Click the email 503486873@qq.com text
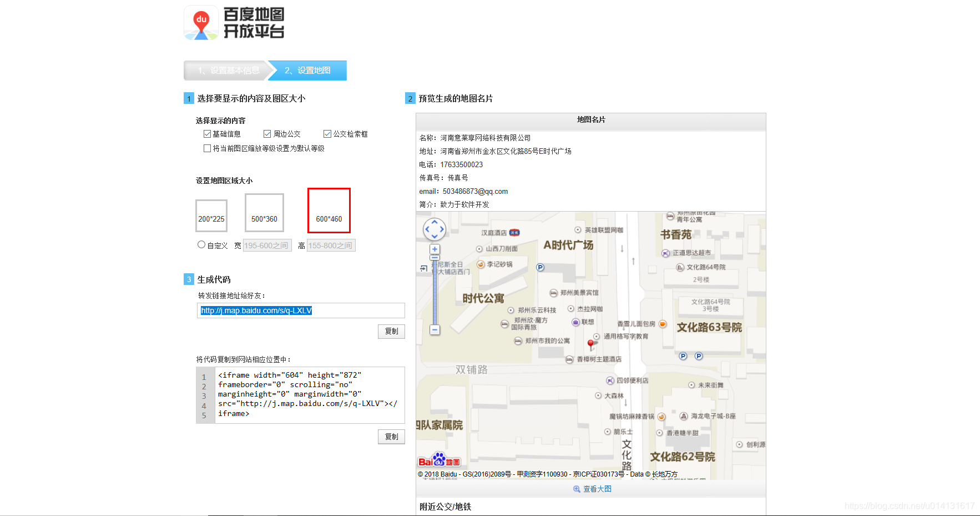Image resolution: width=980 pixels, height=516 pixels. (x=475, y=191)
